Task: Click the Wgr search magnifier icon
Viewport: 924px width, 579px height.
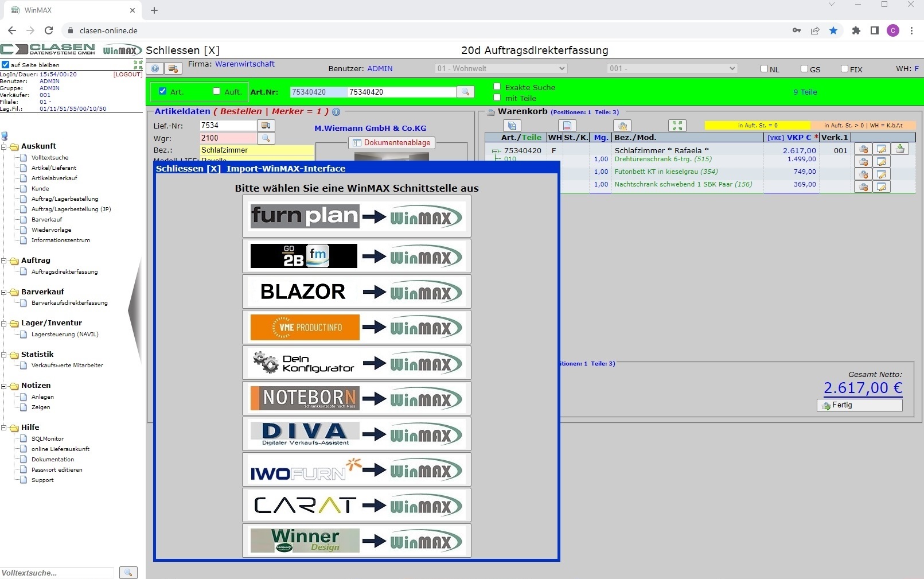Action: (x=266, y=138)
